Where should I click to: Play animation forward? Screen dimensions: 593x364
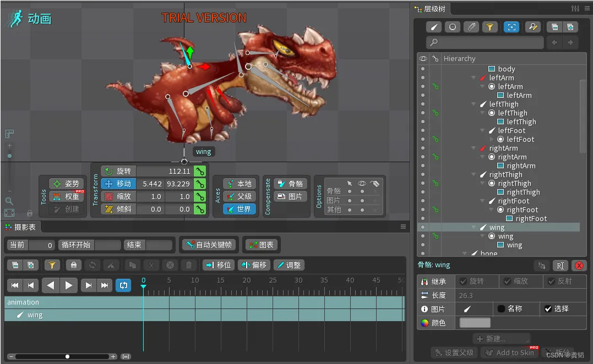[x=69, y=285]
